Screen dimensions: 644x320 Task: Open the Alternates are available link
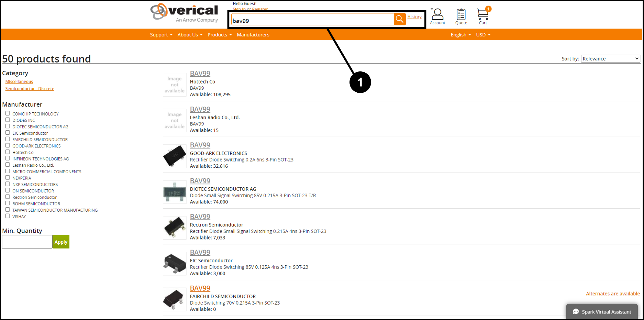click(x=613, y=293)
